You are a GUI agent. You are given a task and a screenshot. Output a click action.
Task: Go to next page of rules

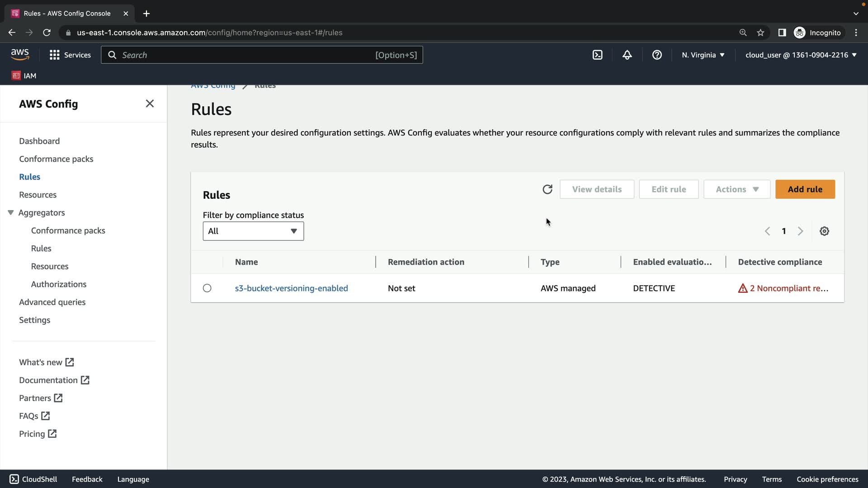[800, 231]
